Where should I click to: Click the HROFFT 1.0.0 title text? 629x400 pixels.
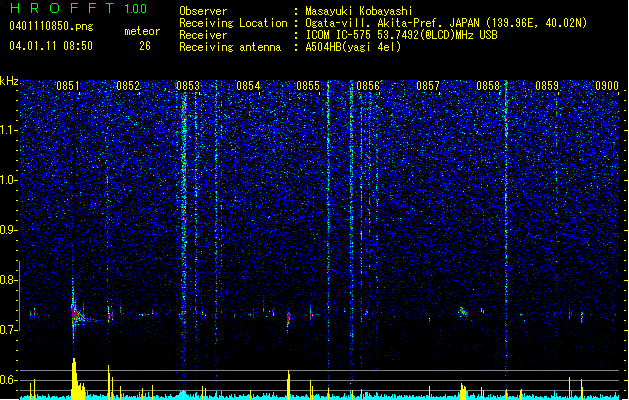[79, 8]
